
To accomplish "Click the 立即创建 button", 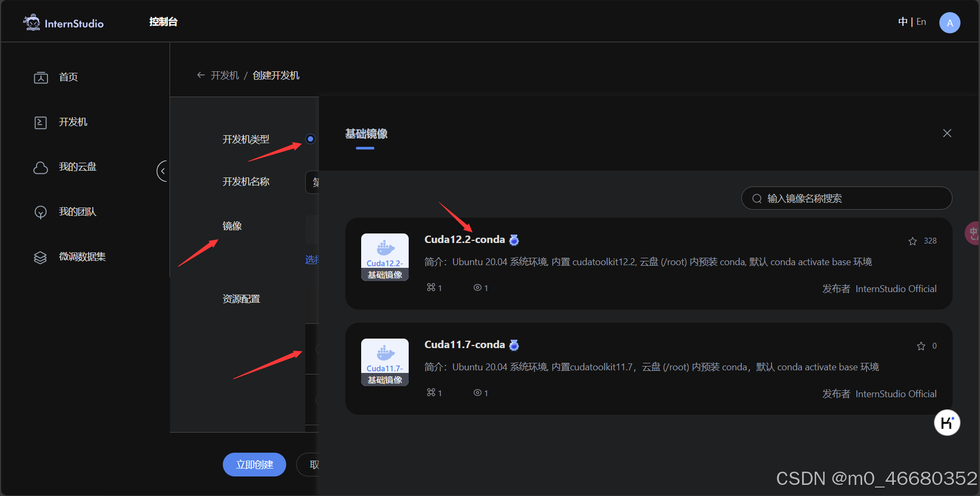I will pyautogui.click(x=255, y=464).
